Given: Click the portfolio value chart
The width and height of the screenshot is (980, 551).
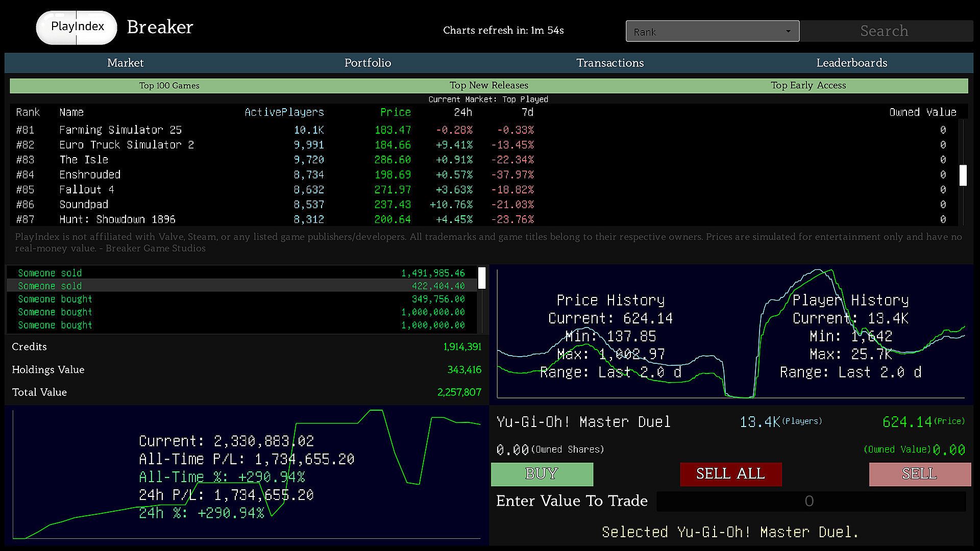Looking at the screenshot, I should click(x=247, y=474).
